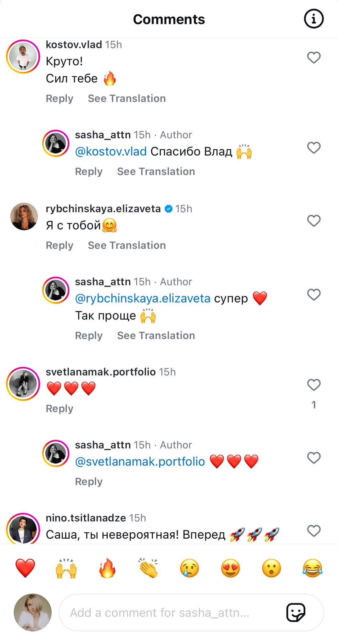Viewport: 338px width, 644px height.
Task: Like nino.tsitlanadze's comment
Action: pos(313,531)
